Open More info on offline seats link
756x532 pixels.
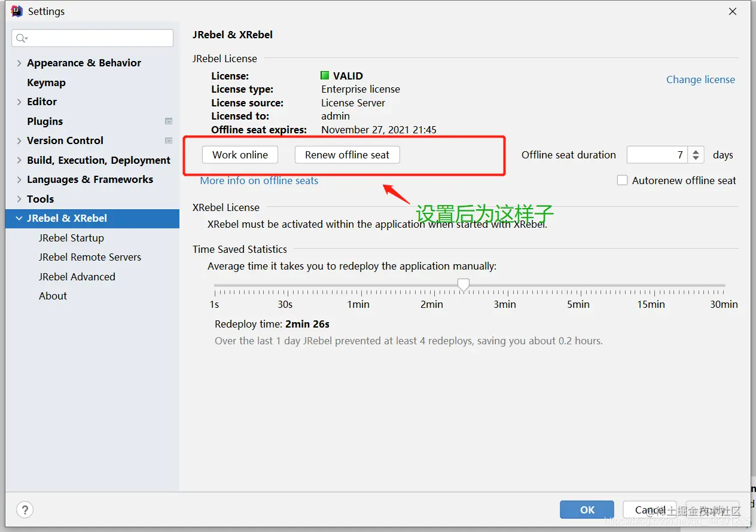click(x=259, y=181)
